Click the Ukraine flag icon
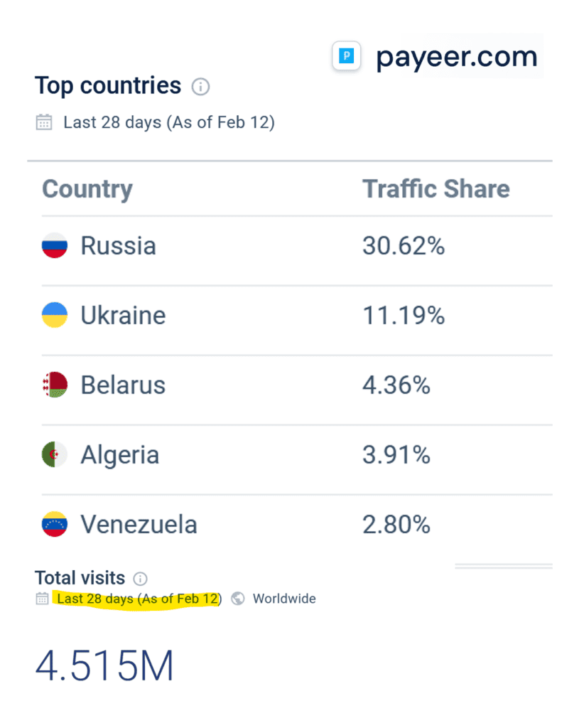584x728 pixels. point(53,315)
